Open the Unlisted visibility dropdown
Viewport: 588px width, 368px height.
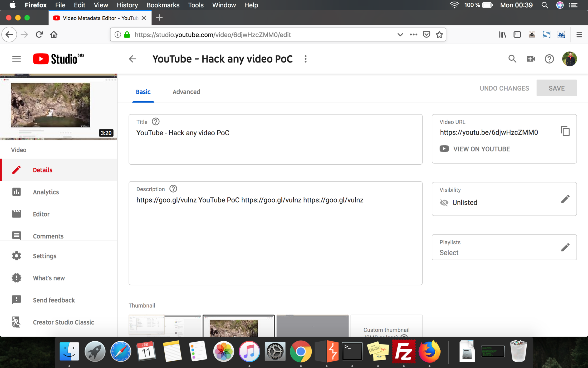[504, 199]
